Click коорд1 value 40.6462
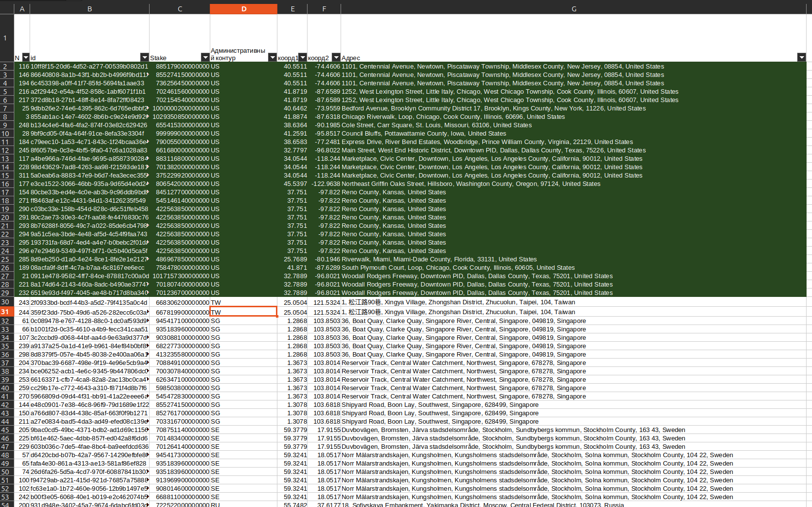This screenshot has width=812, height=507. click(x=292, y=108)
